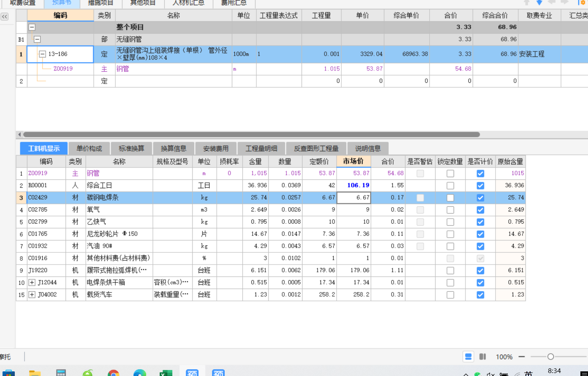Click the 综合单价 column header
588x376 pixels.
(x=406, y=16)
